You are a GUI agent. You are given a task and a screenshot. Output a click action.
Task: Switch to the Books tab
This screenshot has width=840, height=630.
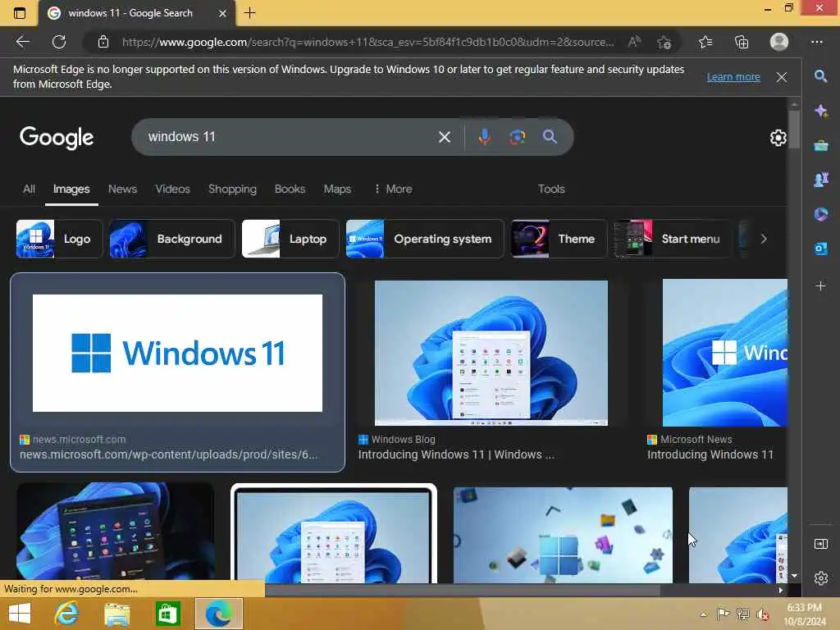tap(290, 189)
